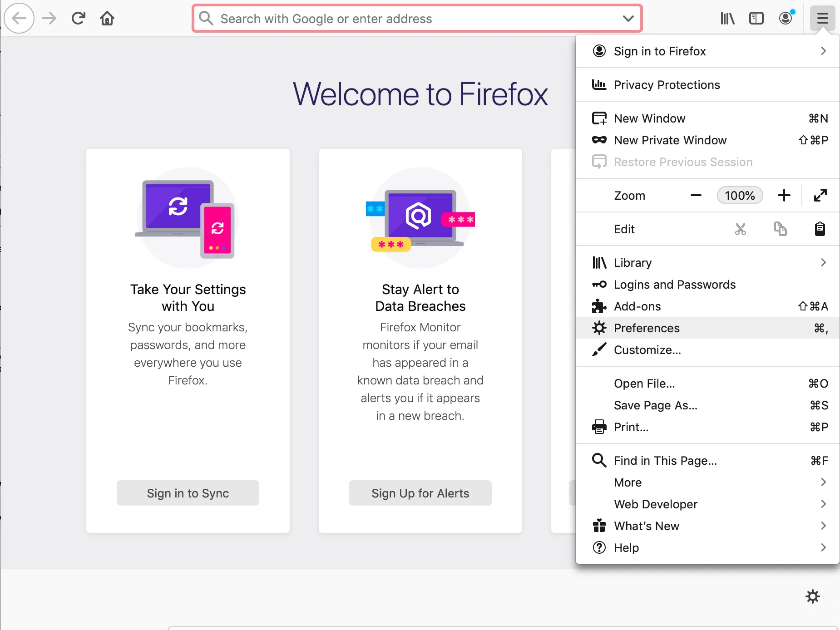Click the key icon for Logins
840x630 pixels.
(599, 285)
